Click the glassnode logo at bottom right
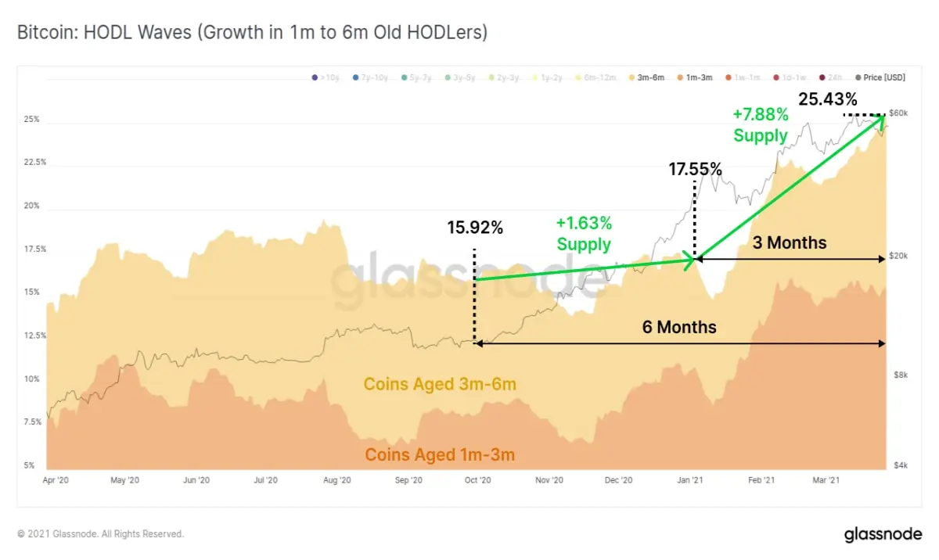Image resolution: width=939 pixels, height=560 pixels. (883, 535)
